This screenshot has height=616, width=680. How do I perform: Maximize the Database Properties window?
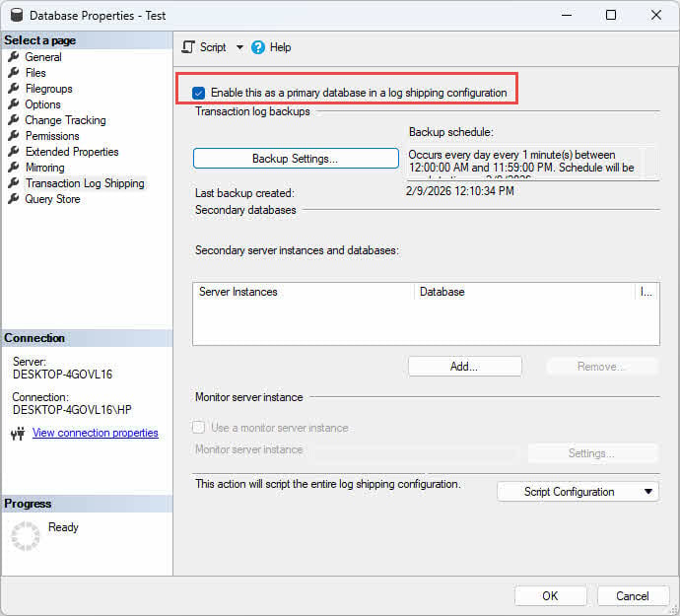[x=611, y=15]
